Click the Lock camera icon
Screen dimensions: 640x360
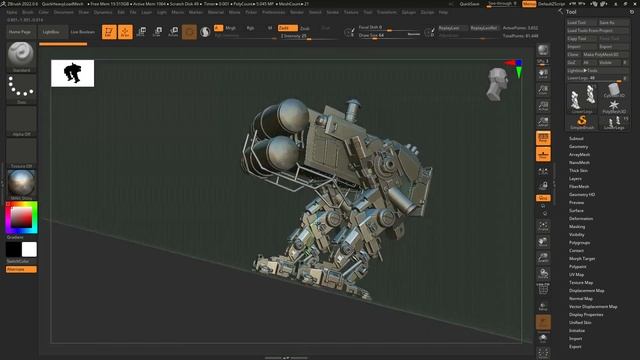click(543, 186)
